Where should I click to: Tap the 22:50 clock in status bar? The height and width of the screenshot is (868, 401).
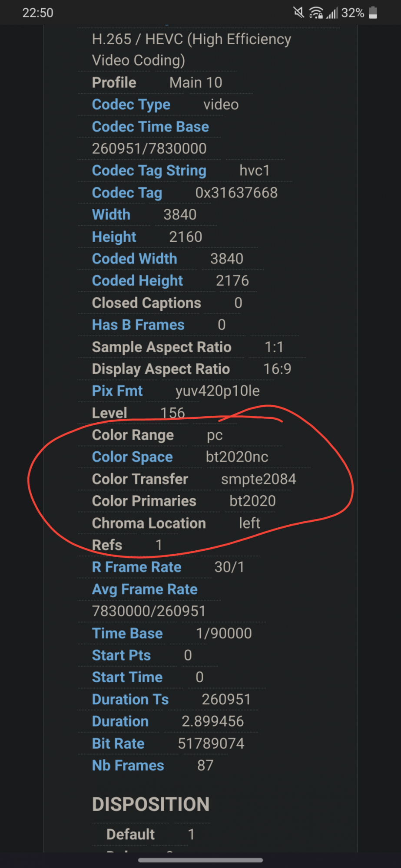pos(38,13)
